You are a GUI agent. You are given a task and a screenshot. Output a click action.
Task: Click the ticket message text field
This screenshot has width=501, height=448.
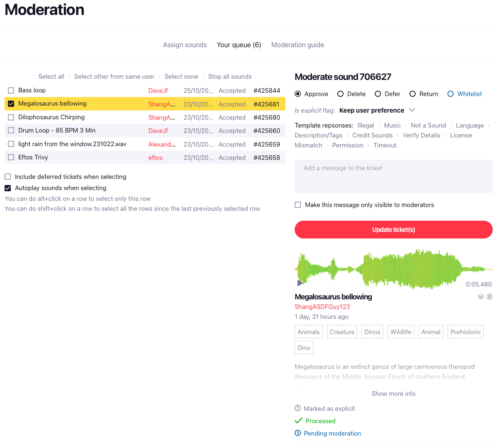pyautogui.click(x=393, y=176)
